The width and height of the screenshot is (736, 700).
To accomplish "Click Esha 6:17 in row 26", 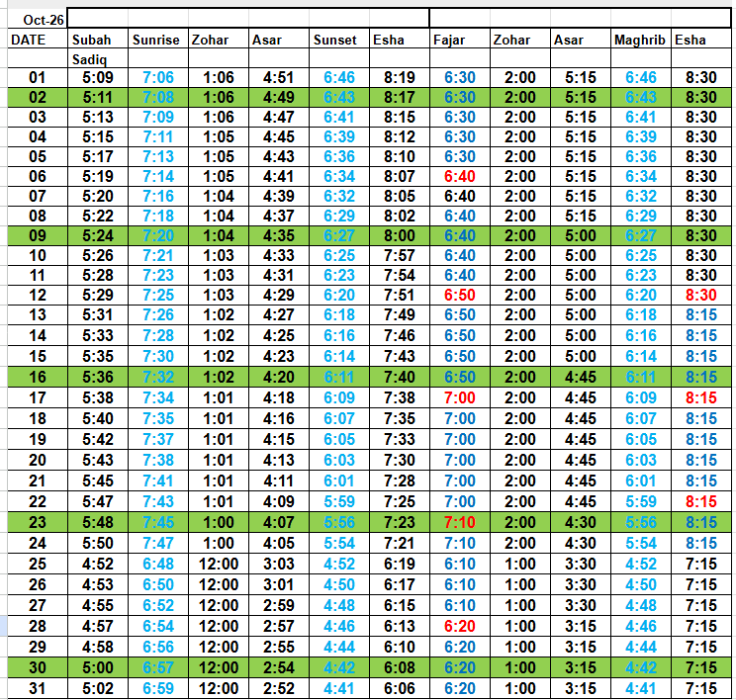I will point(400,584).
